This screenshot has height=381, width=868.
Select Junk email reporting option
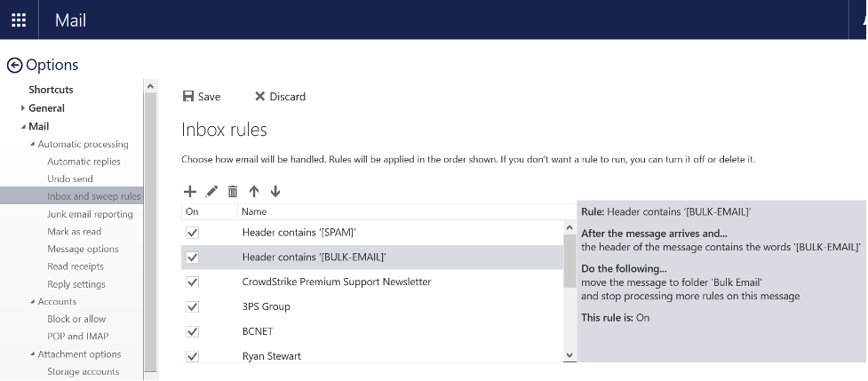pyautogui.click(x=90, y=214)
